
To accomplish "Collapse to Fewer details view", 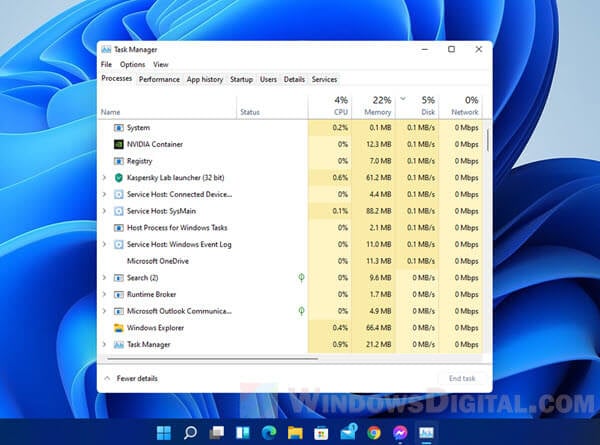I will 131,378.
